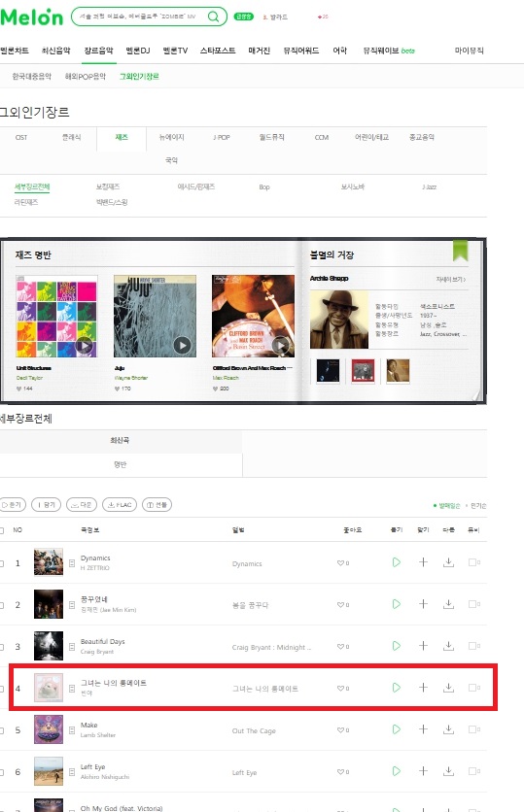524x812 pixels.
Task: Open the Melon TV menu
Action: click(x=175, y=51)
